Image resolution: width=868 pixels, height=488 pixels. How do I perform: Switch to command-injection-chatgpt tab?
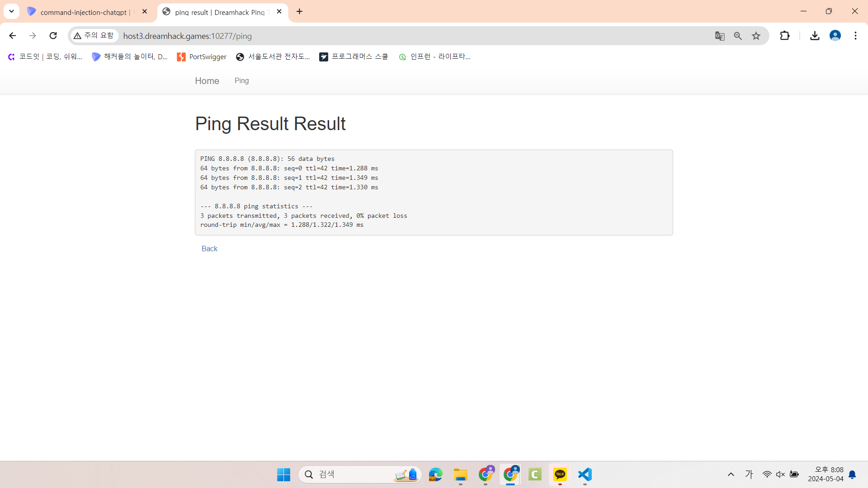coord(84,12)
